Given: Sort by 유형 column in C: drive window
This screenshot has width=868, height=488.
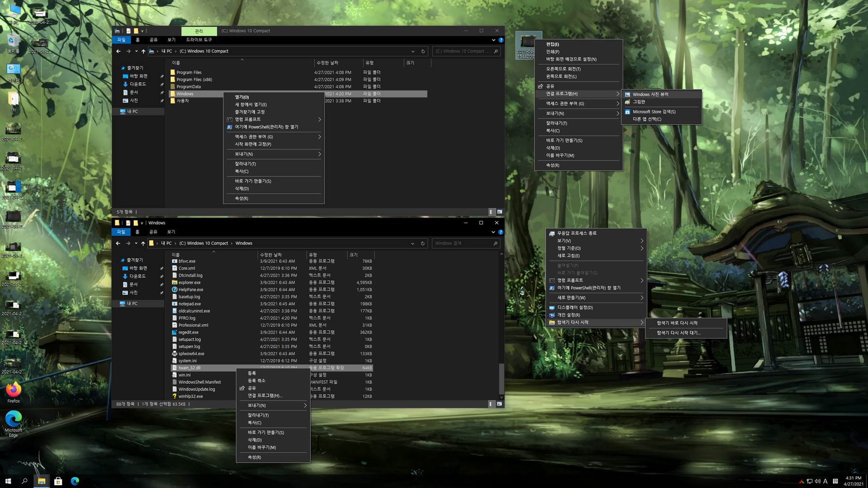Looking at the screenshot, I should pyautogui.click(x=383, y=63).
